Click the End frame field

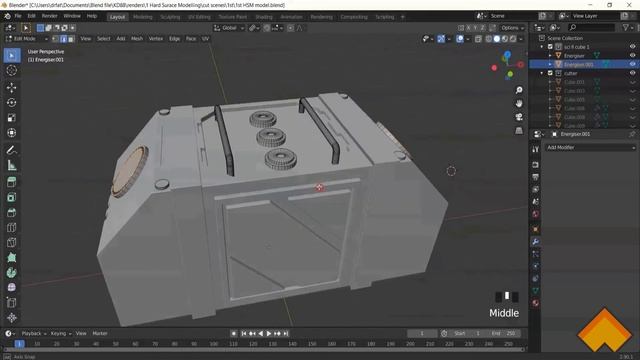[503, 333]
